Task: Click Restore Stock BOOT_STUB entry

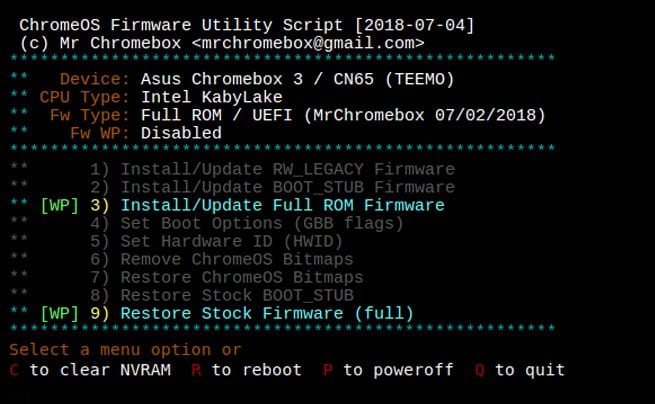Action: (222, 295)
